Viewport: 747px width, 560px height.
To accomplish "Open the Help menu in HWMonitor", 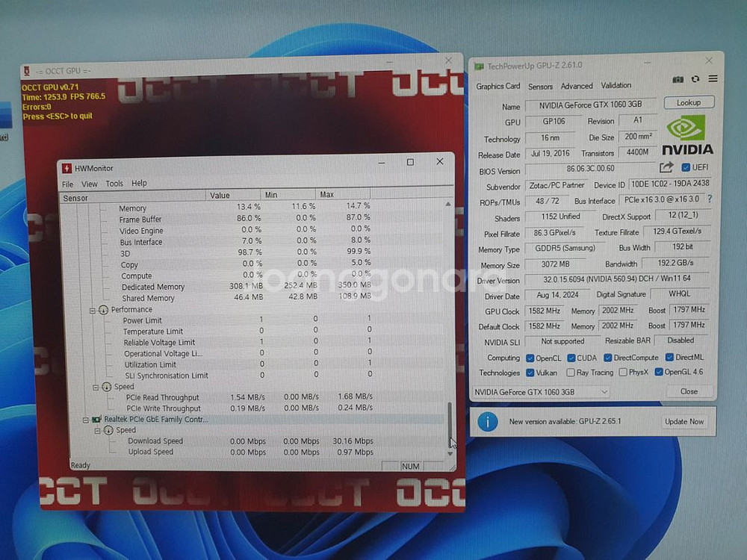I will (x=139, y=183).
